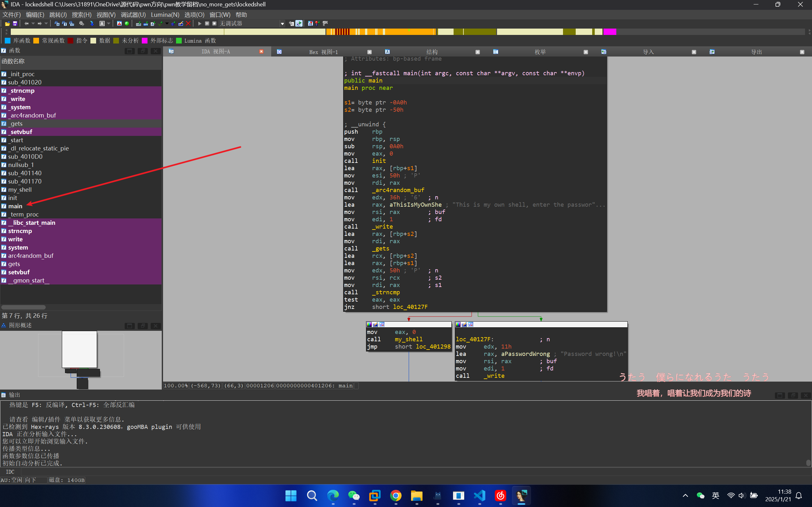Float the functions panel via undock button
Image resolution: width=812 pixels, height=507 pixels.
tap(143, 51)
